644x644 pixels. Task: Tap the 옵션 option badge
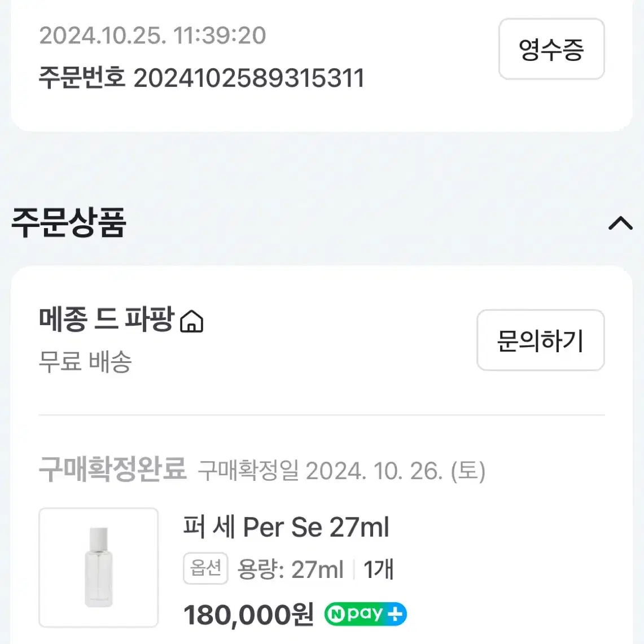pos(205,568)
